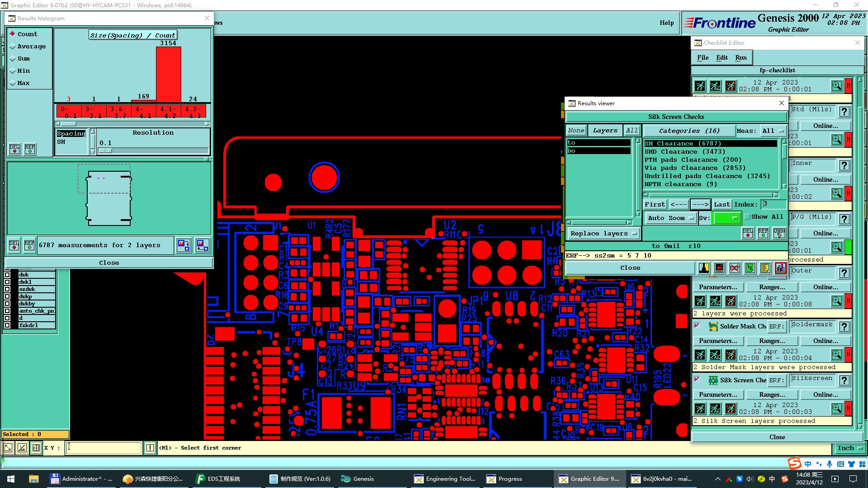
Task: Click histogram-from-layer icon with left arrow
Action: tap(203, 245)
